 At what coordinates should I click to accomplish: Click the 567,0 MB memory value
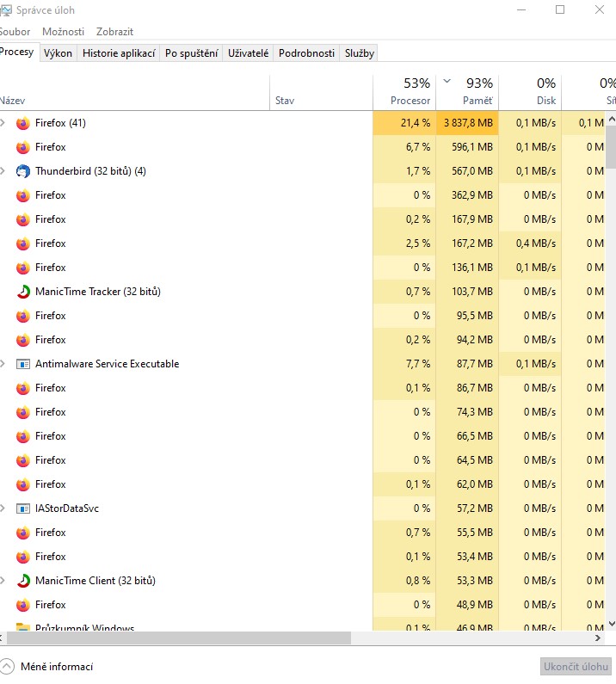point(472,171)
